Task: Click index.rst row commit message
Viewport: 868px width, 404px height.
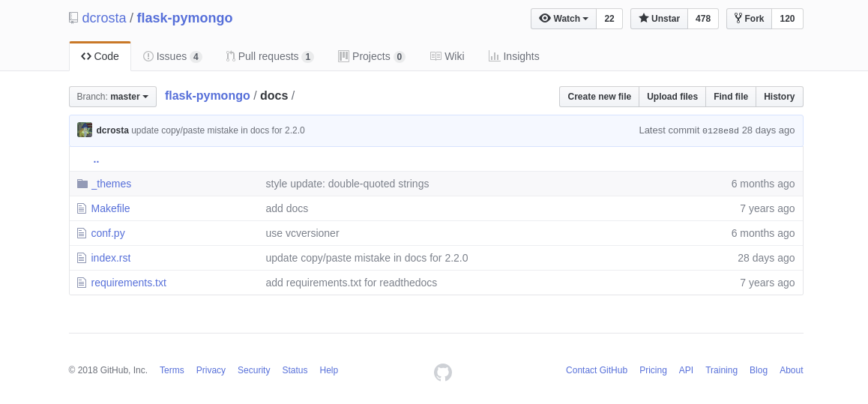Action: (367, 258)
